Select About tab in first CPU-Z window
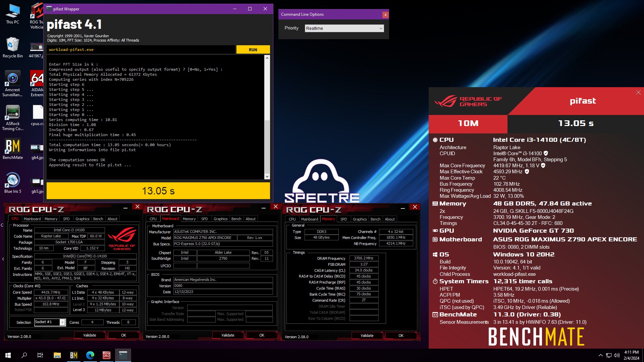Viewport: 644px width, 362px height. pyautogui.click(x=112, y=219)
